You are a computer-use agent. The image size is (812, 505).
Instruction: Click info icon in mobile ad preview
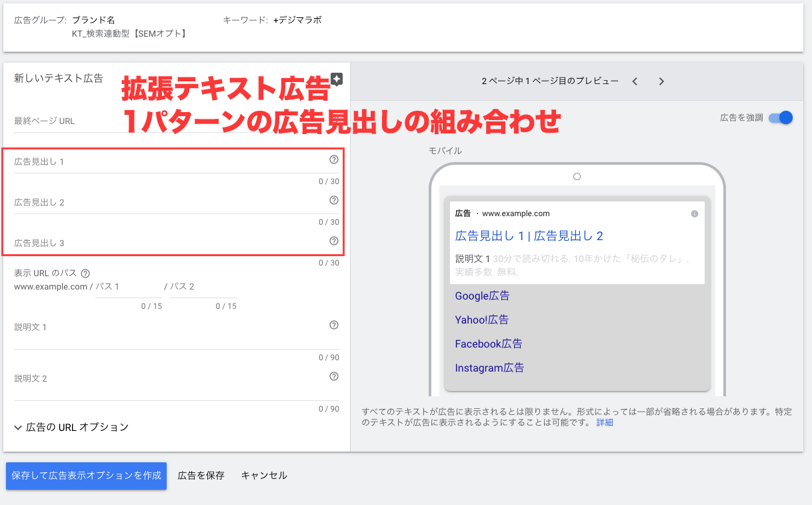(x=694, y=214)
